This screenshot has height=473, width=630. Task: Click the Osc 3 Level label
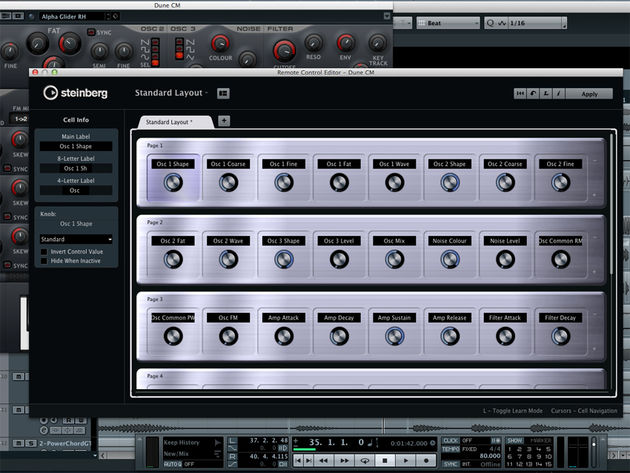[339, 241]
